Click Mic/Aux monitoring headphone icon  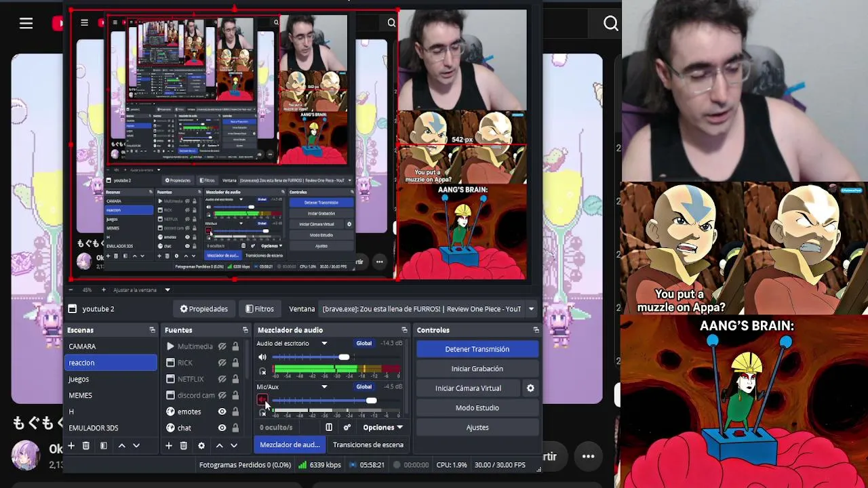click(262, 413)
